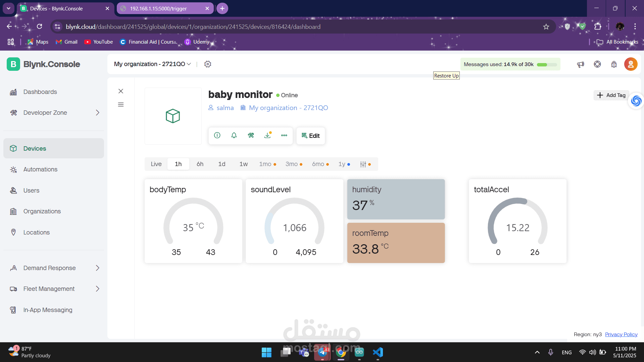
Task: Open device notifications bell icon
Action: point(234,136)
